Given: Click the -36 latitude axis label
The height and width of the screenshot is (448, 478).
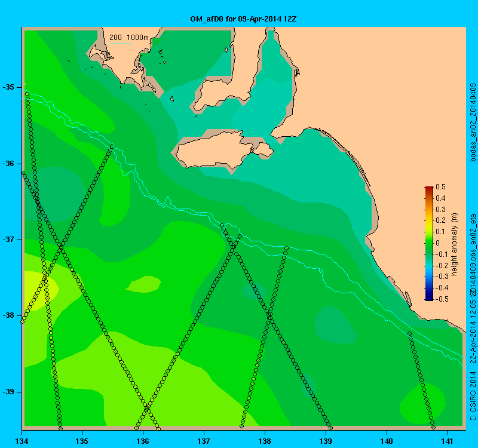Looking at the screenshot, I should (x=8, y=164).
